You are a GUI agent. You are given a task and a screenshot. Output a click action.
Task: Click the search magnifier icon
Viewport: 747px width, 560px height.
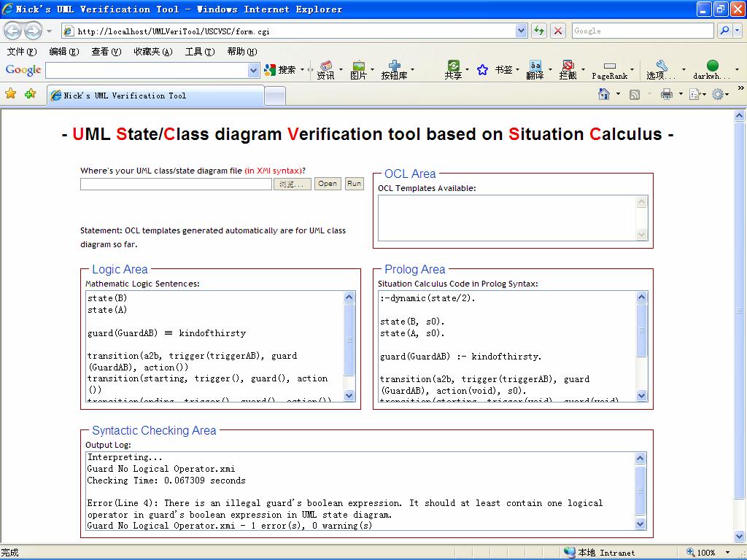(724, 31)
